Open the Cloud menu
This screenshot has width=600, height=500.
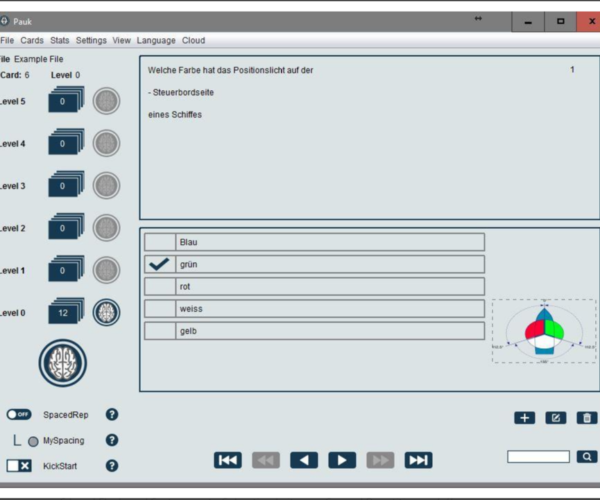tap(193, 40)
